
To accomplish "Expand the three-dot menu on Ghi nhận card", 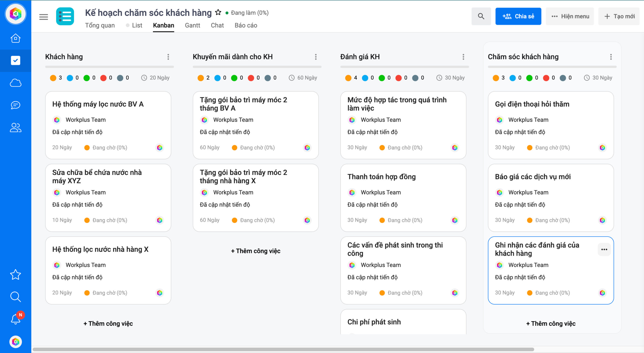I will pyautogui.click(x=605, y=249).
